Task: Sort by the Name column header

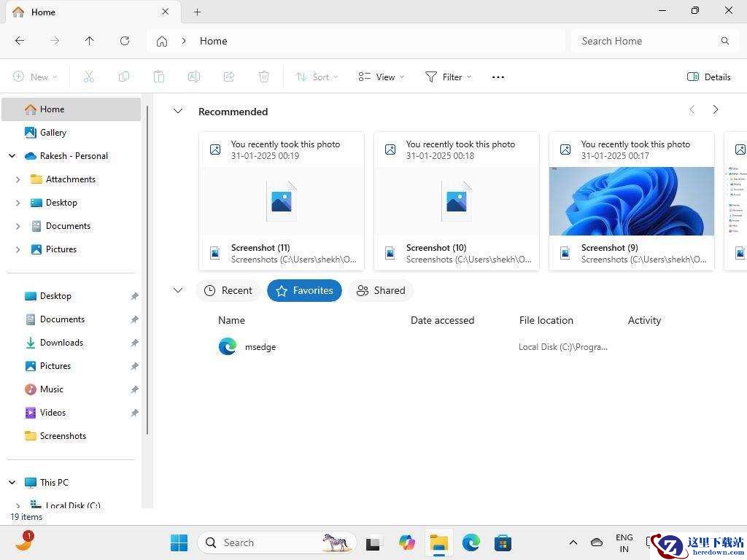Action: click(x=231, y=321)
